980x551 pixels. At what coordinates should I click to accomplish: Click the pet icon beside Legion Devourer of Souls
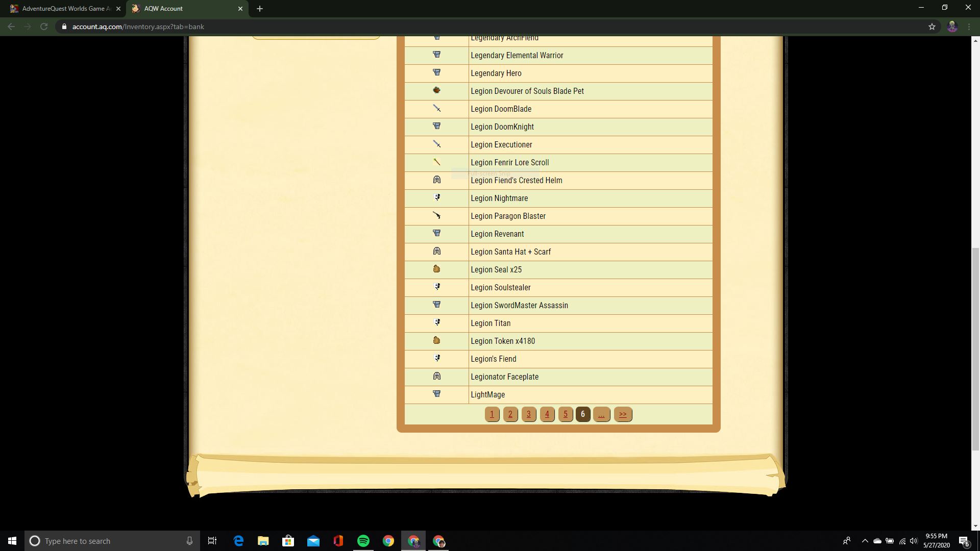[436, 90]
